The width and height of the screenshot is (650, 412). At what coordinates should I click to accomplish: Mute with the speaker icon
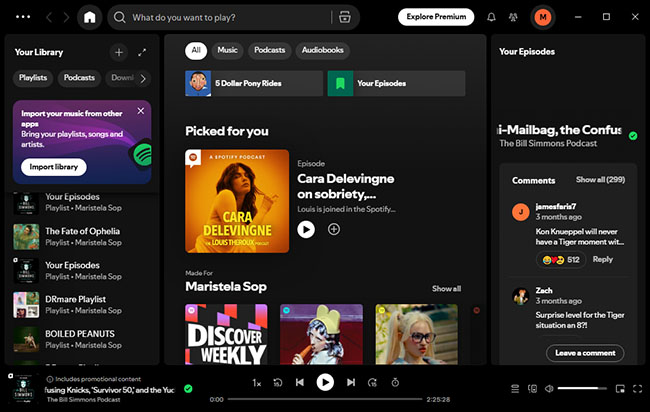[x=549, y=389]
